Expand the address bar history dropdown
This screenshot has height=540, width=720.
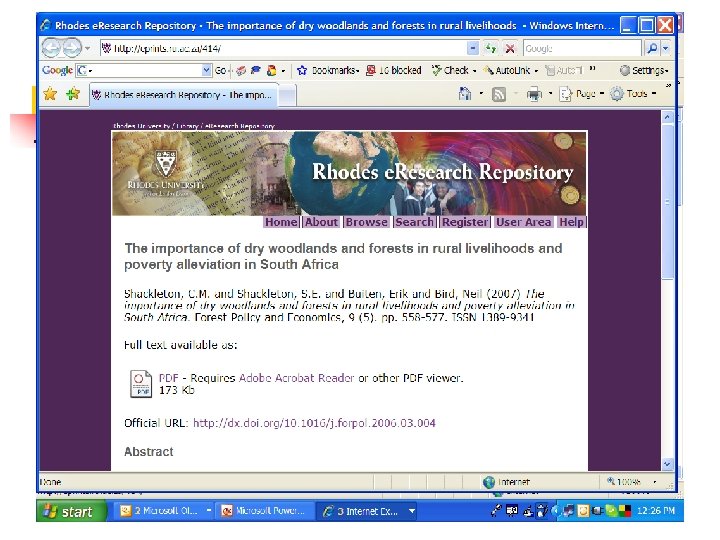(472, 48)
